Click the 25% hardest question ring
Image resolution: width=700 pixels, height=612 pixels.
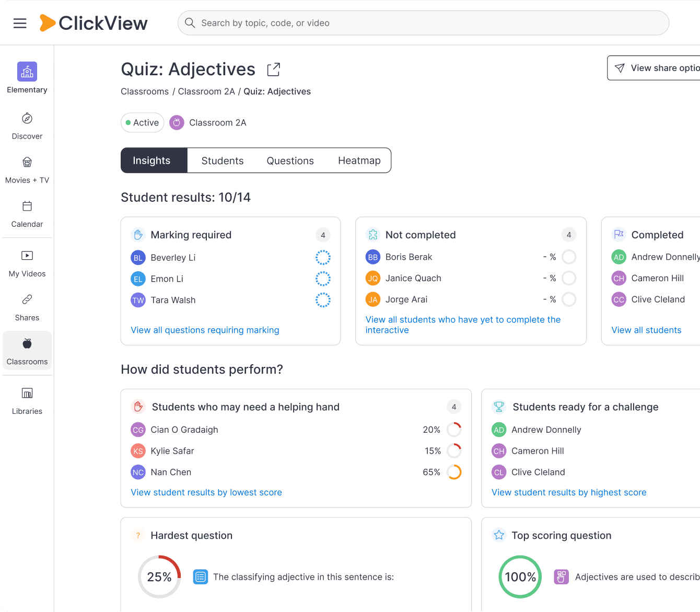159,577
